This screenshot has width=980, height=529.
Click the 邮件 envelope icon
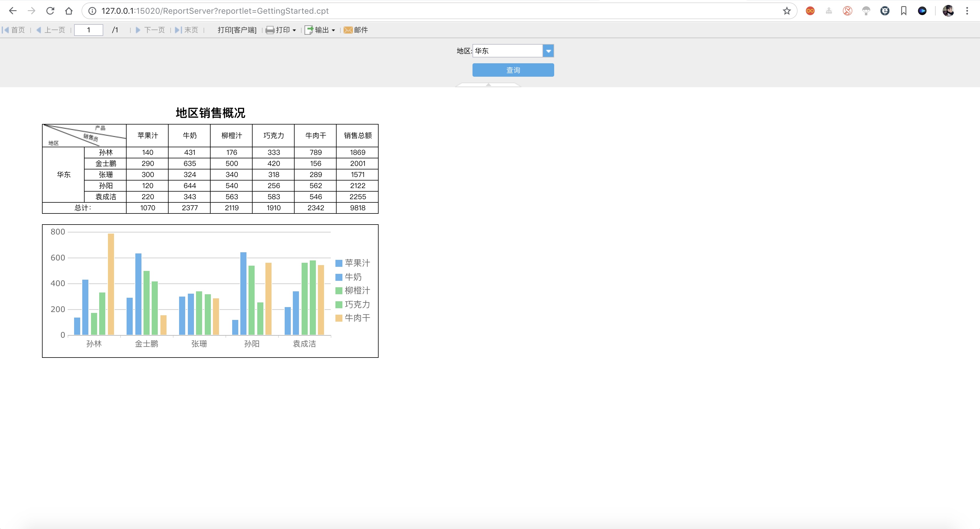coord(348,30)
